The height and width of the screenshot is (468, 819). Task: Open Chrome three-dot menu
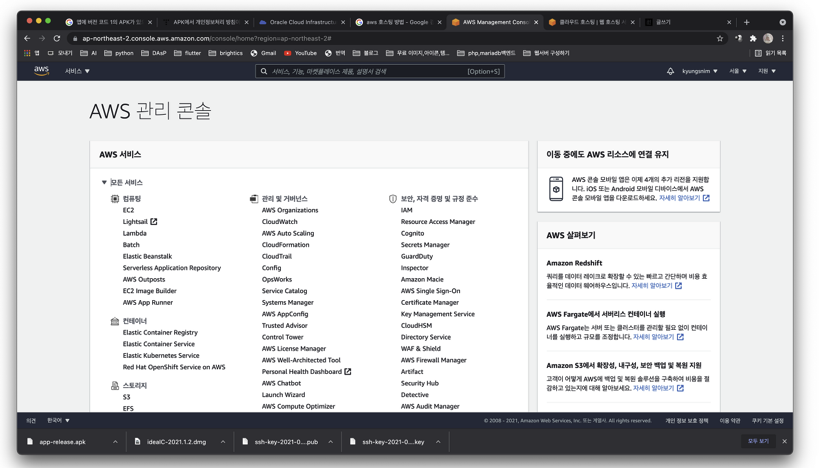click(x=782, y=38)
